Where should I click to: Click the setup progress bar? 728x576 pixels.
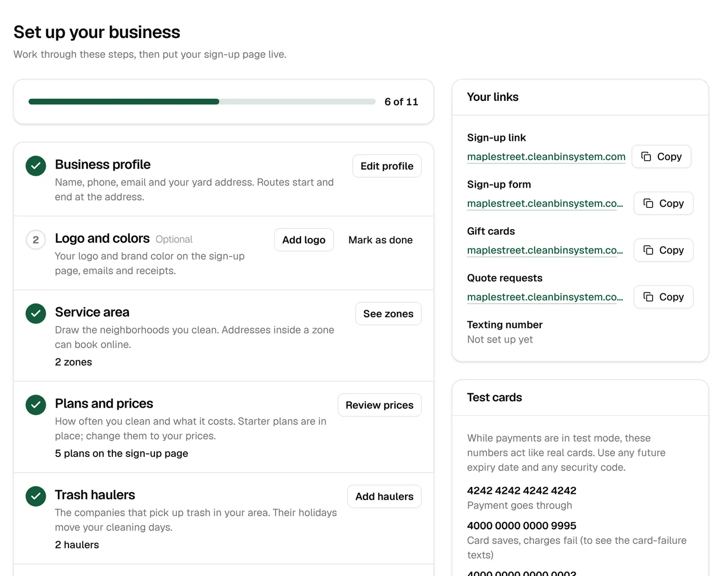pyautogui.click(x=202, y=102)
